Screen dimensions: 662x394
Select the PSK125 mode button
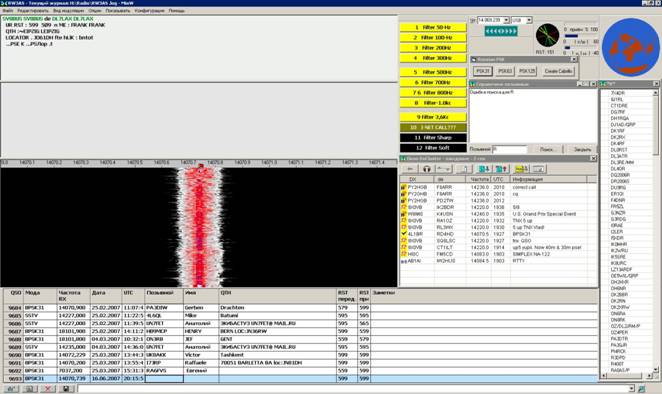click(x=527, y=71)
